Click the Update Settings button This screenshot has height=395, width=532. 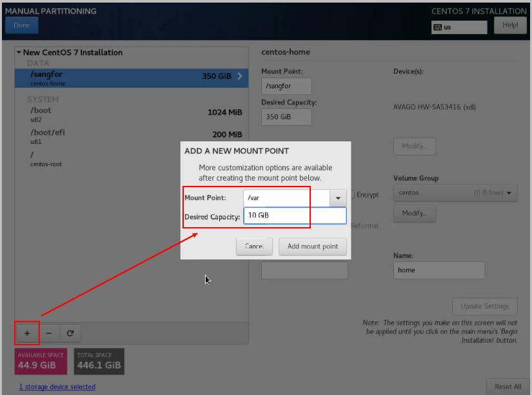(x=484, y=307)
